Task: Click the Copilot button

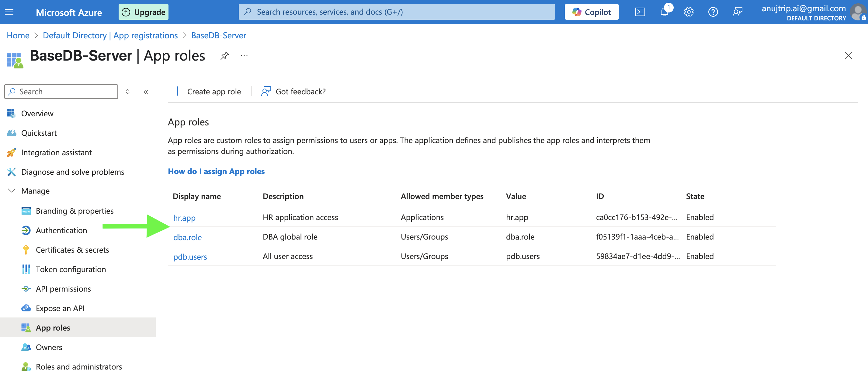Action: 591,12
